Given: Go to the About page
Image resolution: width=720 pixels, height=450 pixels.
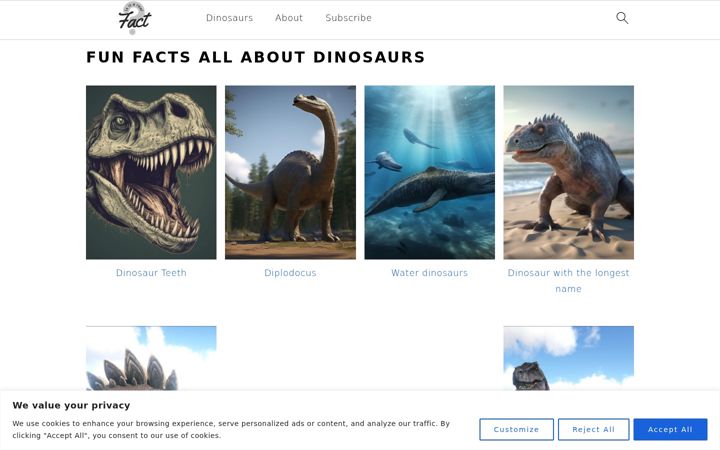Looking at the screenshot, I should (289, 18).
